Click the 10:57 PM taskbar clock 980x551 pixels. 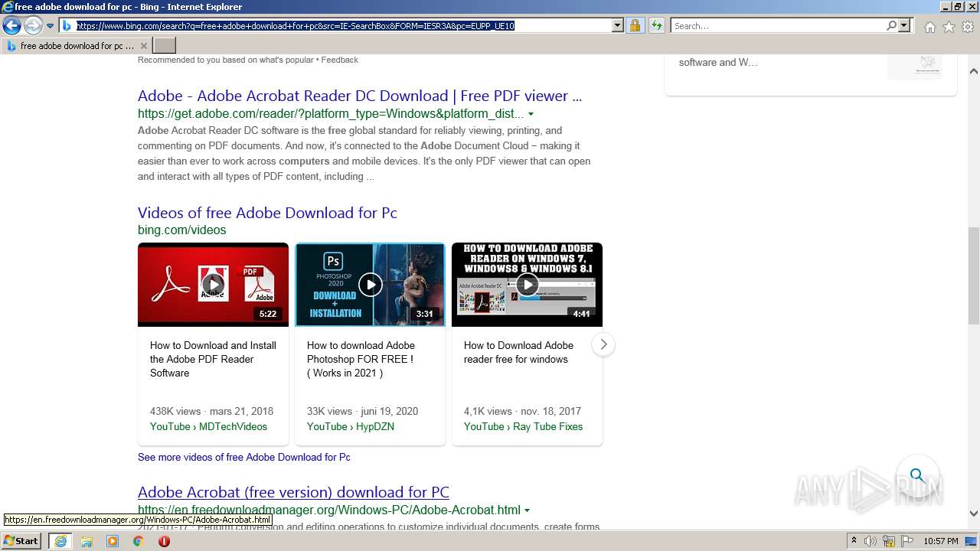pyautogui.click(x=941, y=541)
